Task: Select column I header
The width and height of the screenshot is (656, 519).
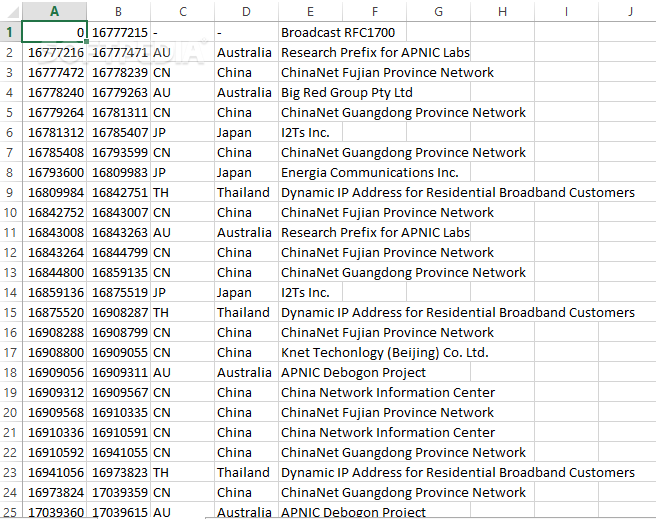Action: pos(566,11)
